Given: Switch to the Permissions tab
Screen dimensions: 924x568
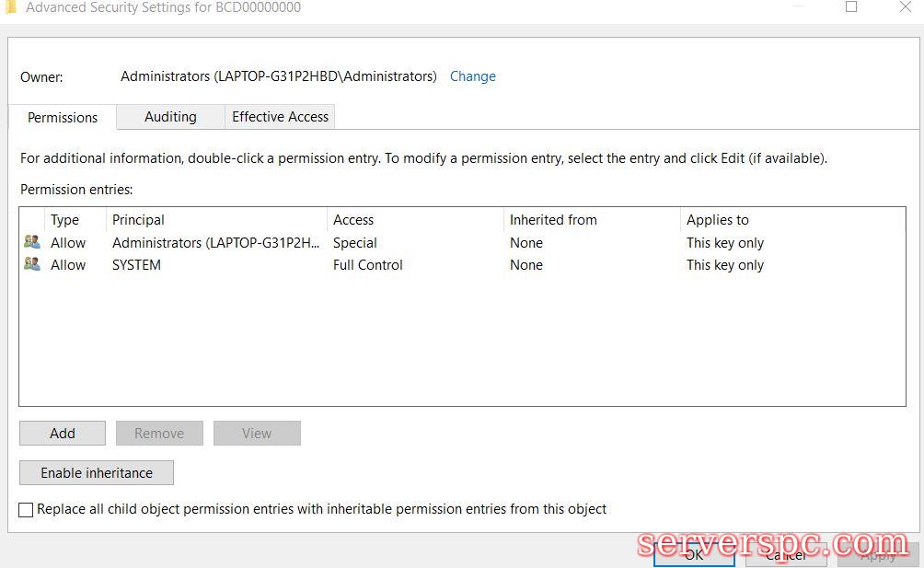Looking at the screenshot, I should 63,118.
